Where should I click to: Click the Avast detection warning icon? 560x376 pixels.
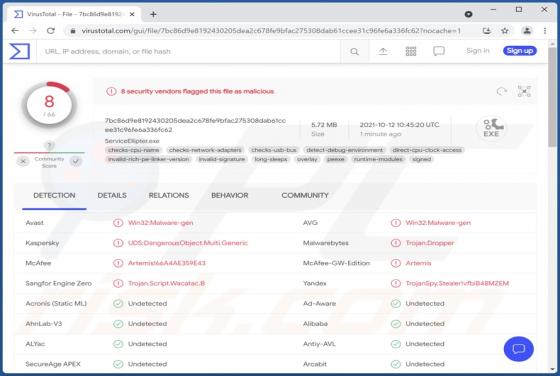118,223
